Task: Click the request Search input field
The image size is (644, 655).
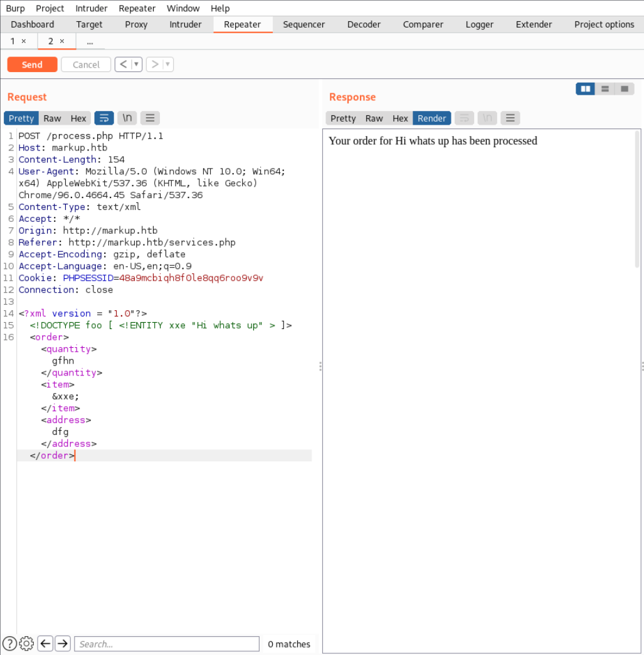Action: 167,644
